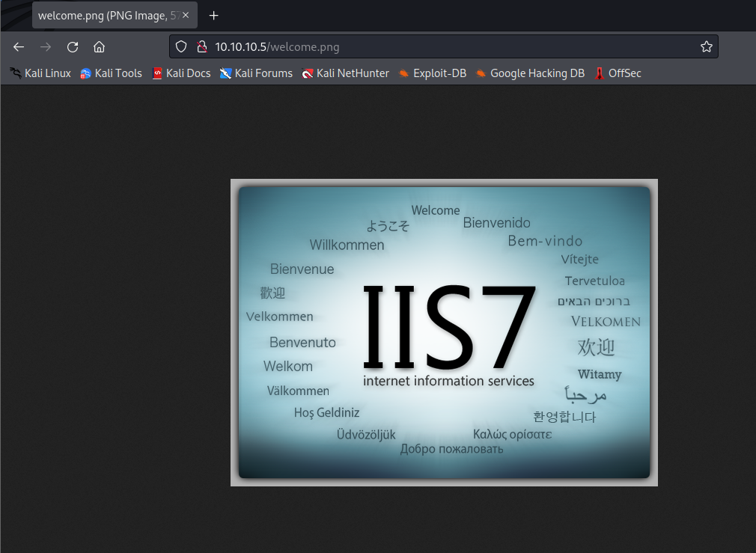Click the "ようこそ" Japanese text

[388, 226]
